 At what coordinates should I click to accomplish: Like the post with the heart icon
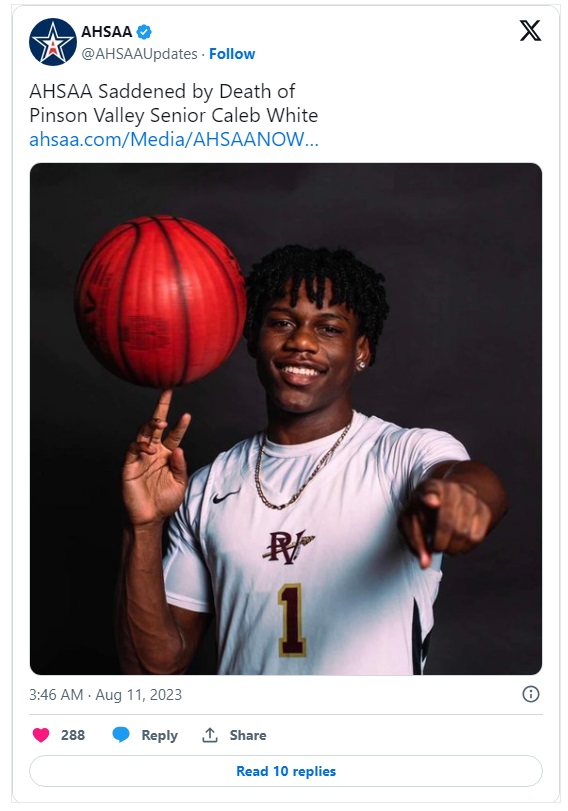(41, 735)
